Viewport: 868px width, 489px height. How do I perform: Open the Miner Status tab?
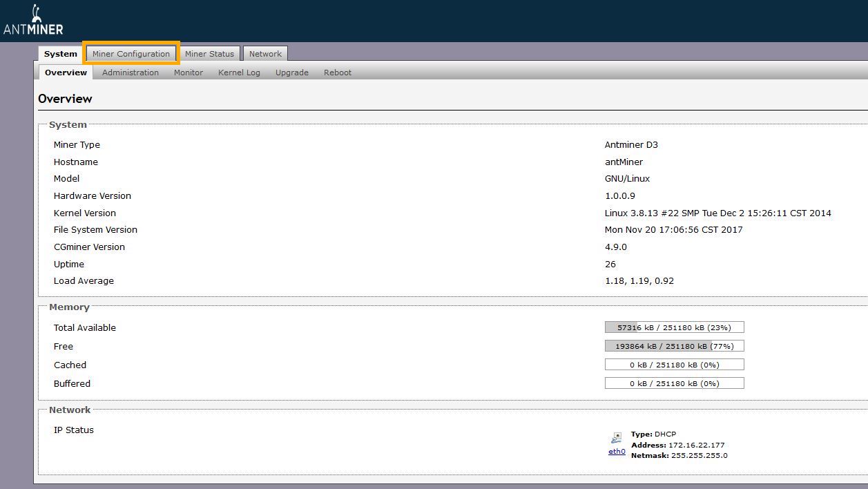[209, 54]
